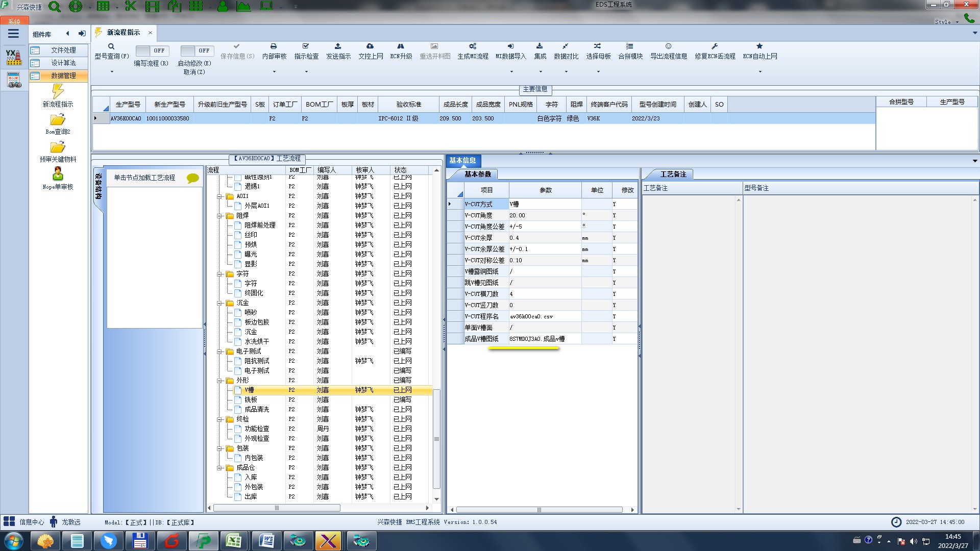Screen dimensions: 980x551
Task: Switch to the 工艺备注 tab
Action: coord(673,174)
